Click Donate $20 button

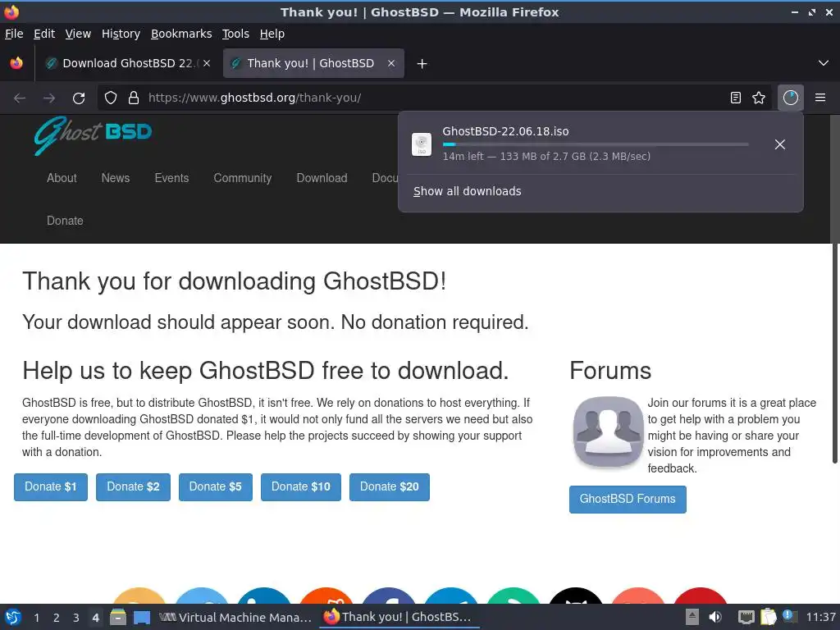tap(390, 487)
